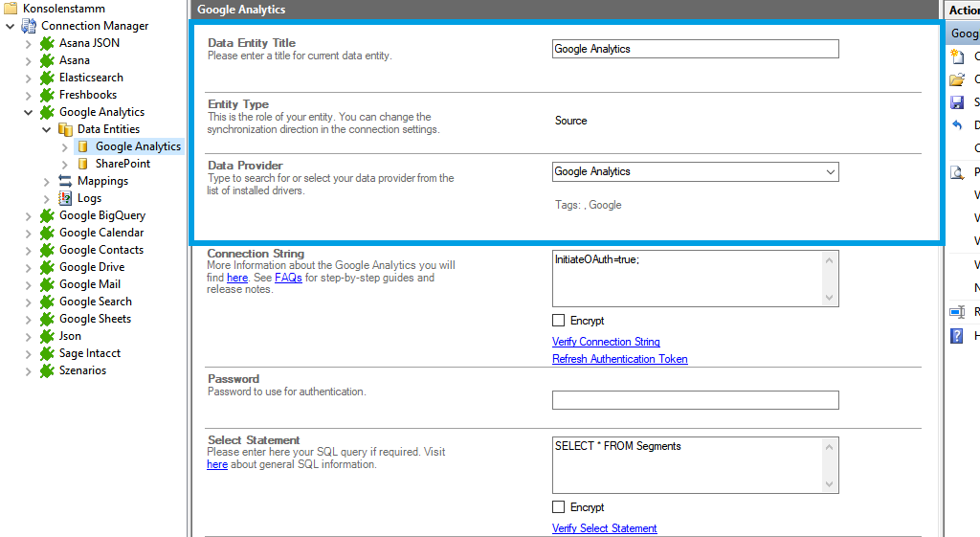Click the new document icon in Actions pane

point(957,56)
